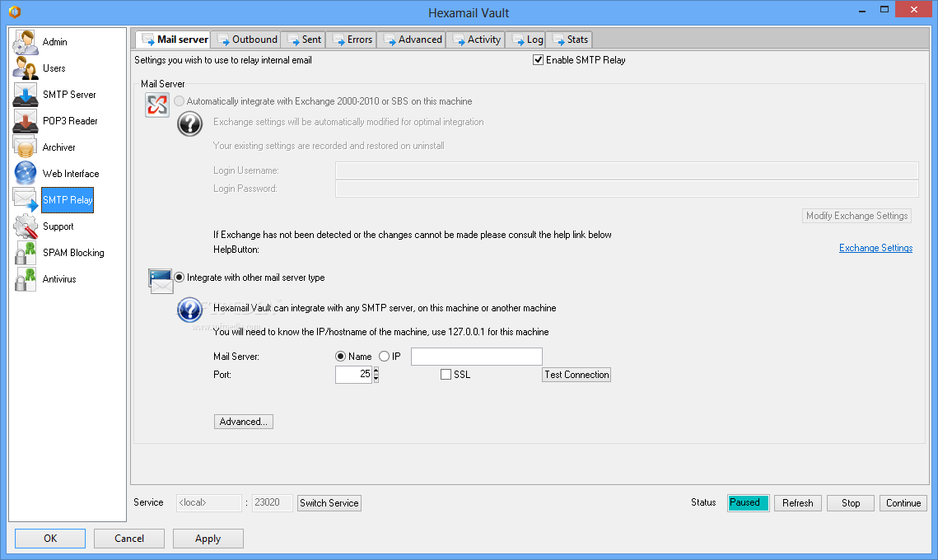The width and height of the screenshot is (938, 560).
Task: Open the Exchange Settings help link
Action: tap(875, 248)
